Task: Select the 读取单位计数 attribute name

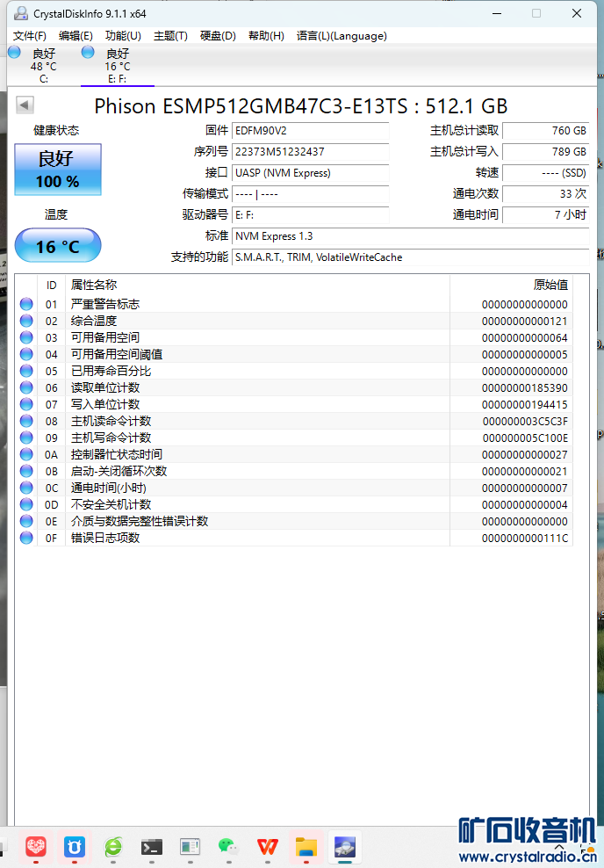Action: (x=105, y=387)
